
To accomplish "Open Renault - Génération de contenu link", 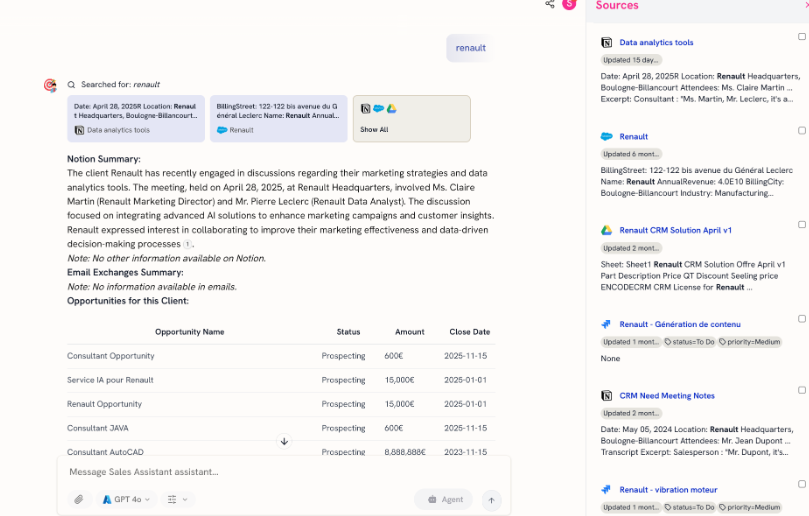I will tap(680, 324).
